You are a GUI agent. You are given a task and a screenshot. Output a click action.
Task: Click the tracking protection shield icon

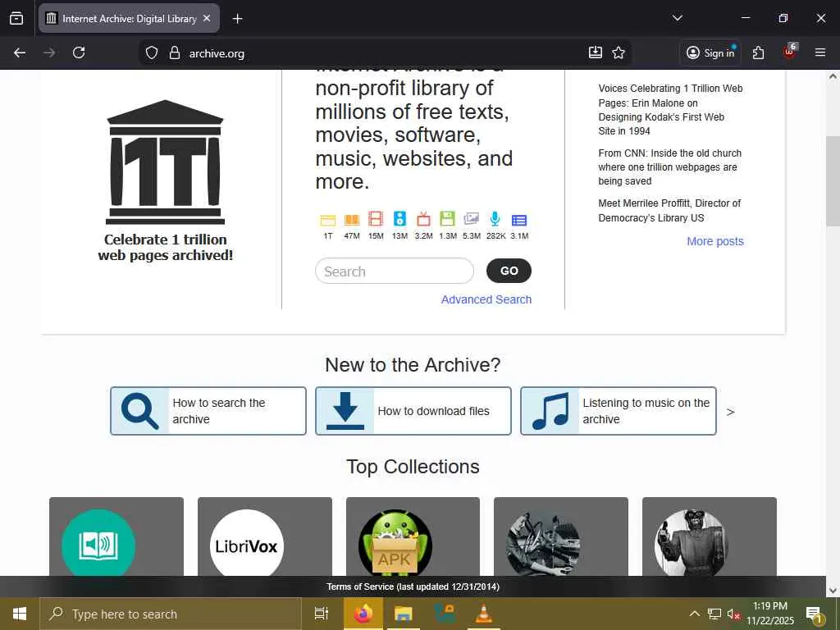pos(152,53)
